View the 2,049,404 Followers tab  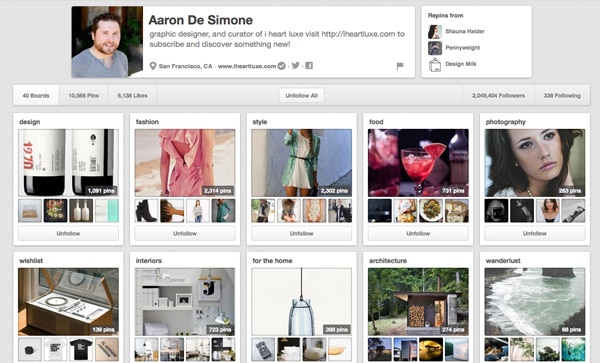click(498, 96)
